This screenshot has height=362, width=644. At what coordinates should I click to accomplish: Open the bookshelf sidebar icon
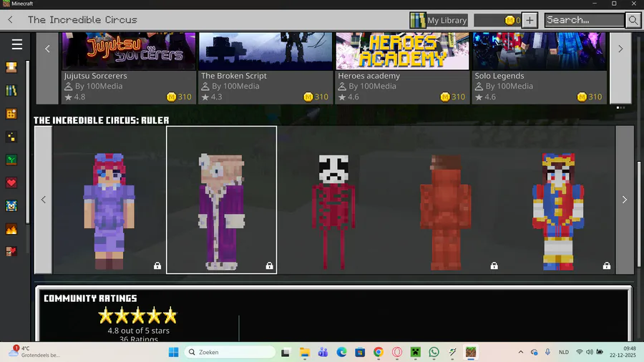click(11, 91)
